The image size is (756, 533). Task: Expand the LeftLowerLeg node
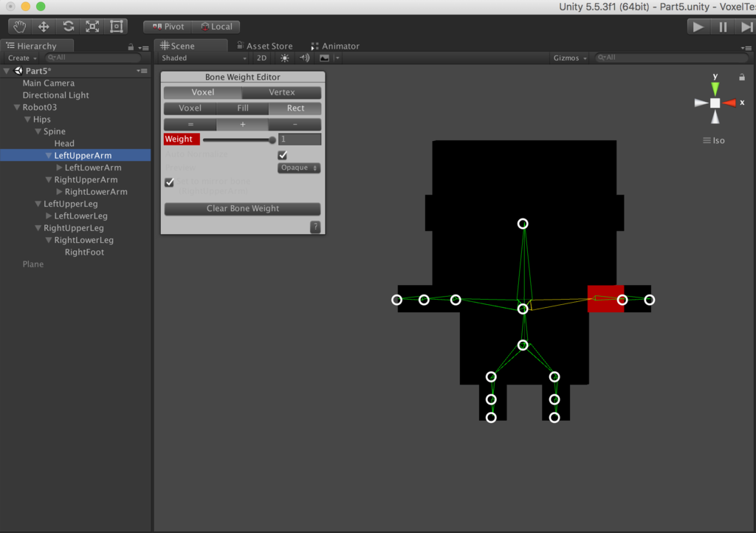coord(49,216)
